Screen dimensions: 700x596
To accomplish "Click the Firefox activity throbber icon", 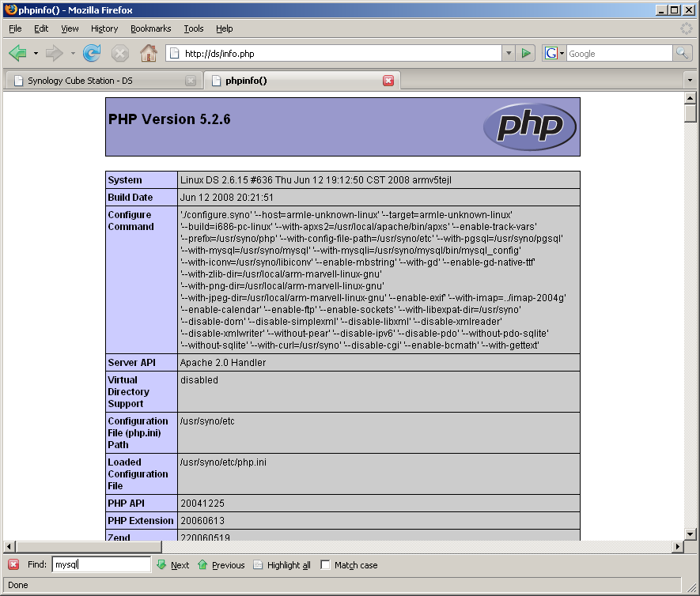I will [687, 28].
